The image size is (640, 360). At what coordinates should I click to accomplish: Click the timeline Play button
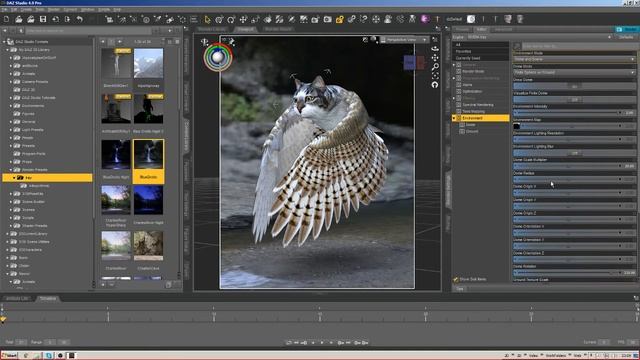pos(322,343)
